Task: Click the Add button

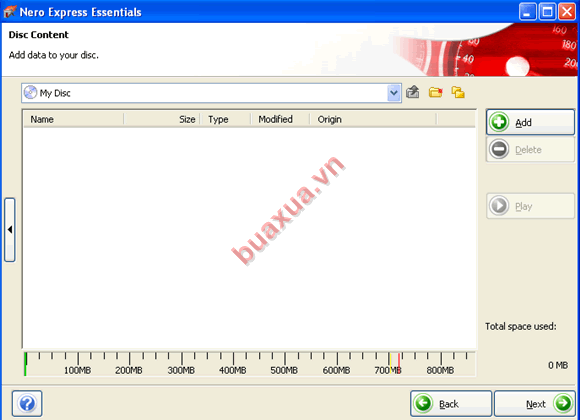Action: [530, 122]
